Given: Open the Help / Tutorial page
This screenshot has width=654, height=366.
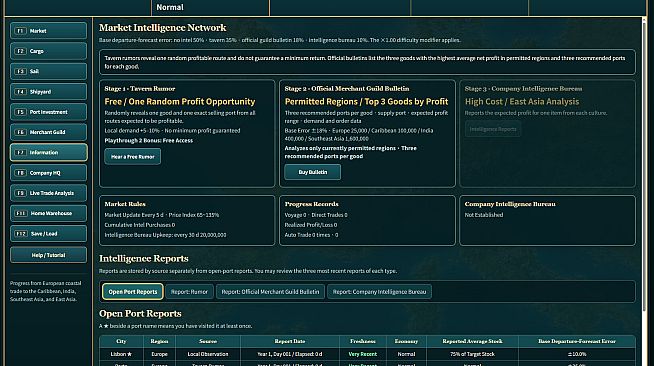Looking at the screenshot, I should 48,255.
